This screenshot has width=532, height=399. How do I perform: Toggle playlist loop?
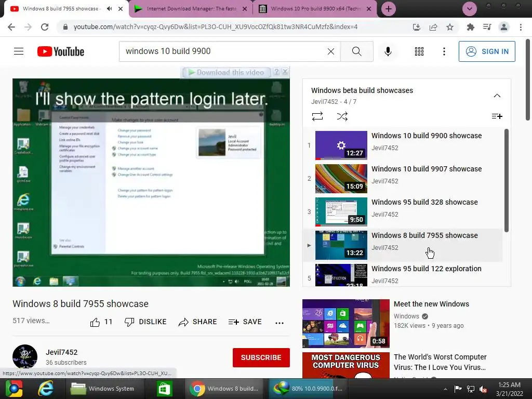[317, 116]
